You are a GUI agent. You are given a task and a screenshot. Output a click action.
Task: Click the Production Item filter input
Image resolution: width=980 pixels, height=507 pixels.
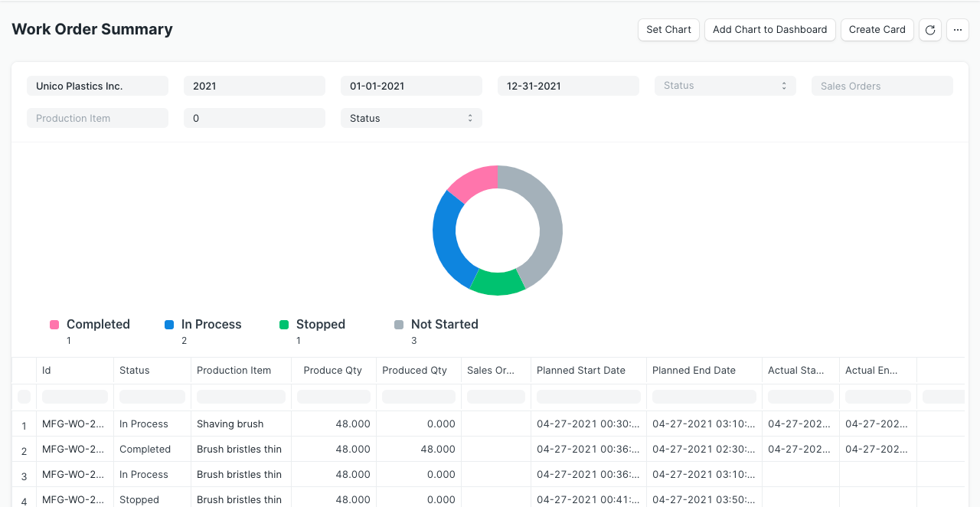point(97,118)
